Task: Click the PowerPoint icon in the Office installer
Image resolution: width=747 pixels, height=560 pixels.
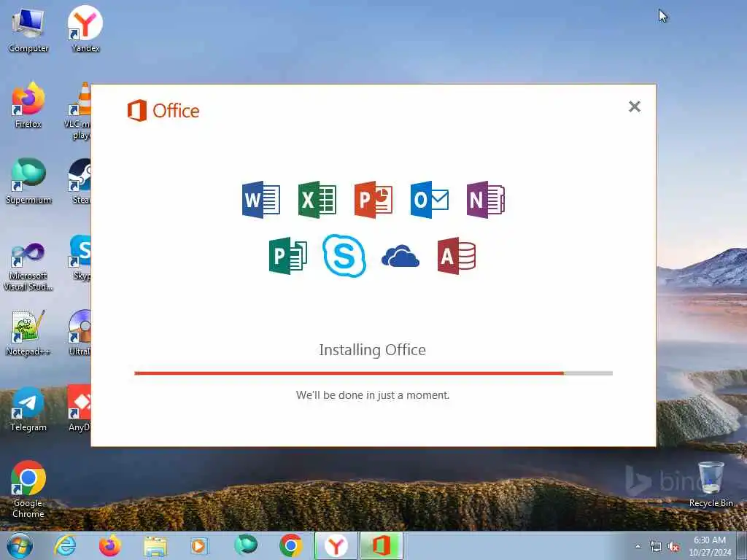Action: pyautogui.click(x=373, y=200)
